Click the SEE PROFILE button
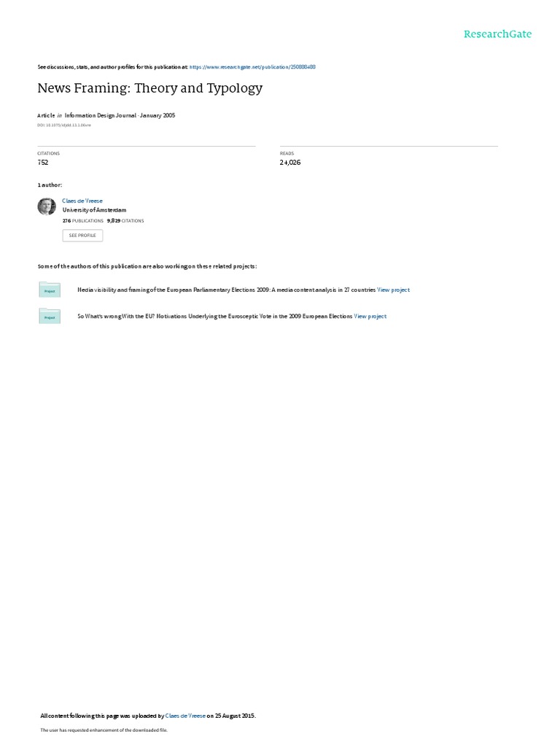The image size is (560, 747). (x=82, y=236)
